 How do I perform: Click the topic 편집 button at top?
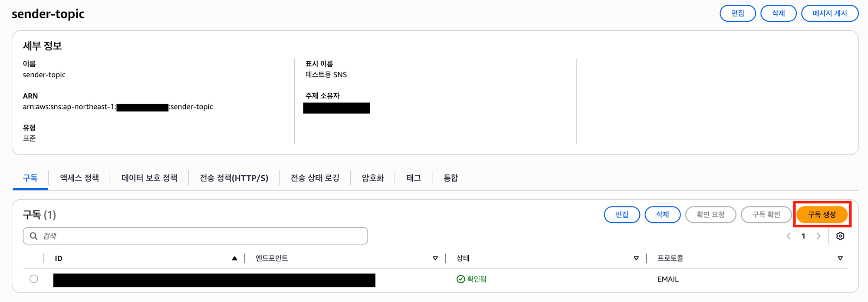click(x=738, y=13)
